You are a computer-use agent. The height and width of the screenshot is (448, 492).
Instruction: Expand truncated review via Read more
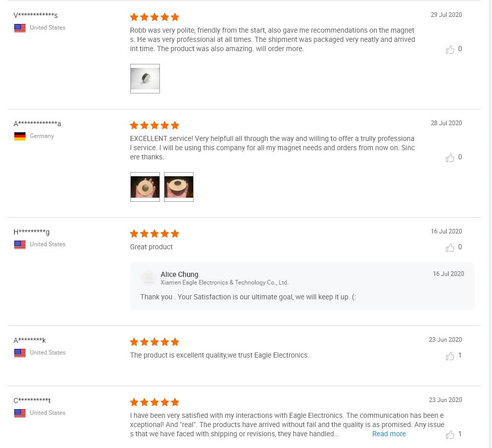[x=389, y=434]
